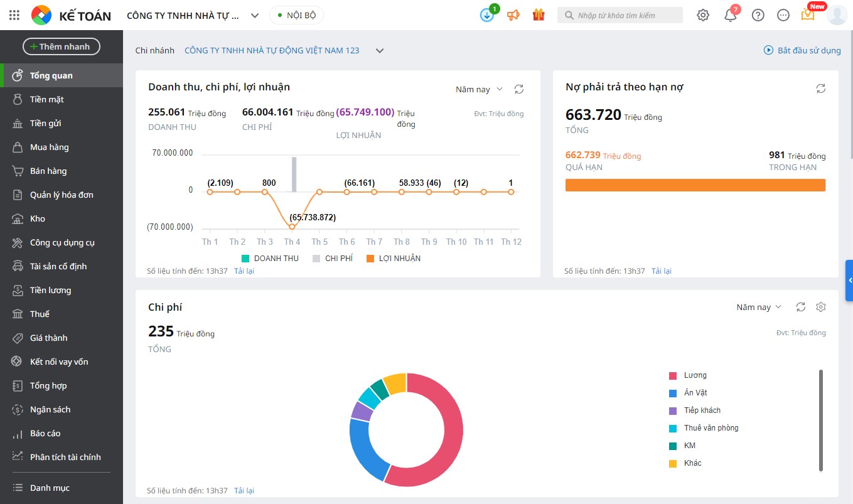Viewport: 853px width, 504px height.
Task: Expand the company name dropdown in header
Action: (255, 16)
